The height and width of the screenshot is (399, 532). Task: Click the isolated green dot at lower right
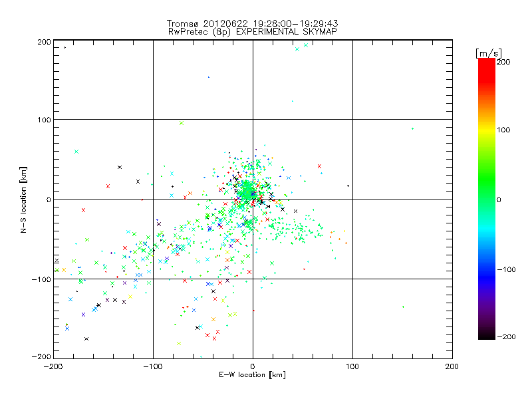pyautogui.click(x=403, y=307)
